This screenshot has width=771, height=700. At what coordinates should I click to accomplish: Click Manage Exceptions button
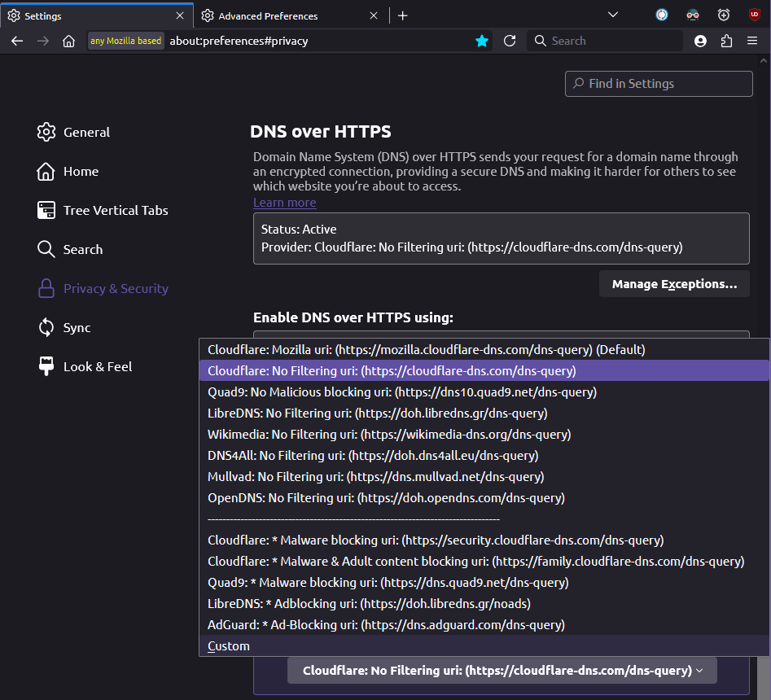[674, 283]
